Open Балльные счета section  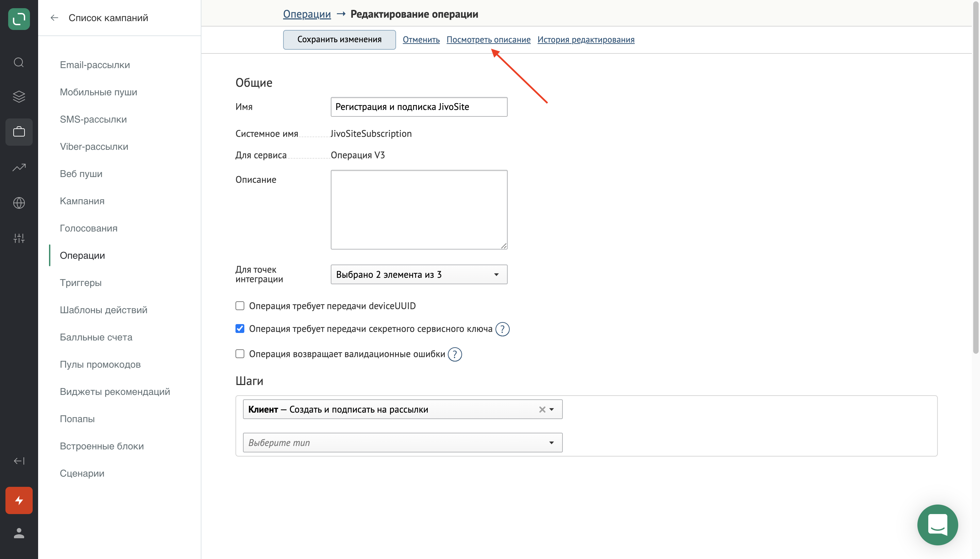pos(96,337)
